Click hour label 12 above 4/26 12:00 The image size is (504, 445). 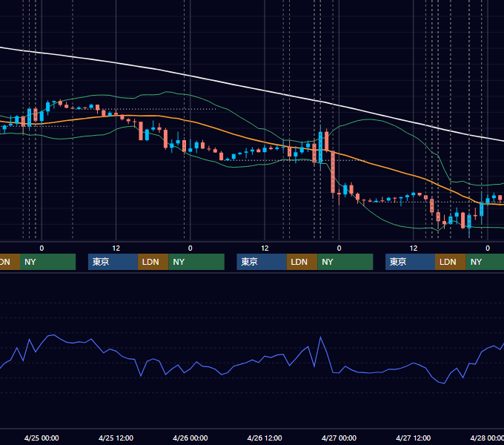tap(265, 248)
